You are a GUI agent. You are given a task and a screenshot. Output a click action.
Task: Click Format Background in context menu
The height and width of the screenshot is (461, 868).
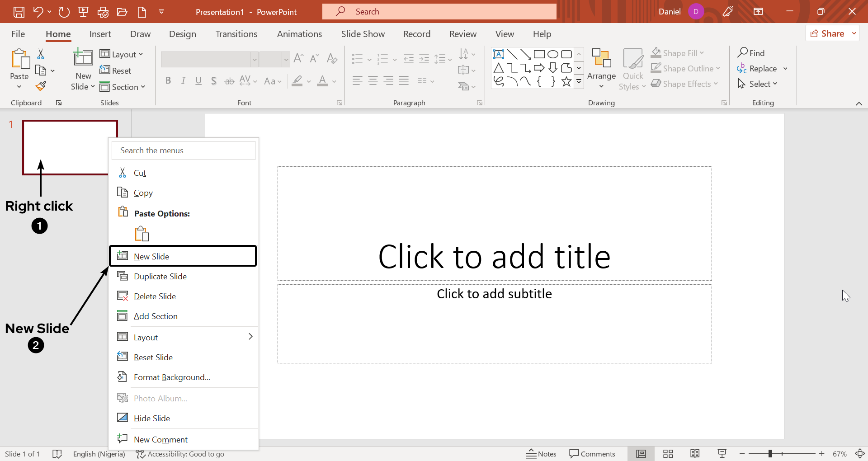click(172, 376)
